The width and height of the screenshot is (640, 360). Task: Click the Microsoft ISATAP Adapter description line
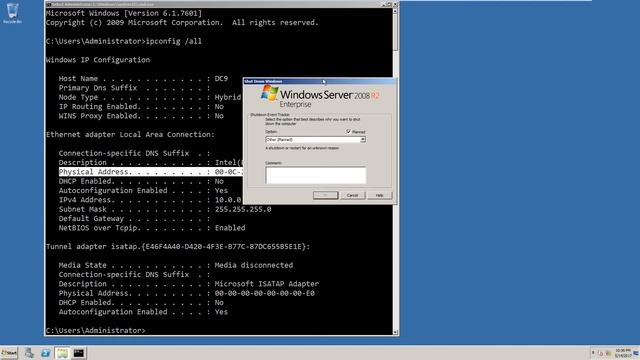point(189,284)
